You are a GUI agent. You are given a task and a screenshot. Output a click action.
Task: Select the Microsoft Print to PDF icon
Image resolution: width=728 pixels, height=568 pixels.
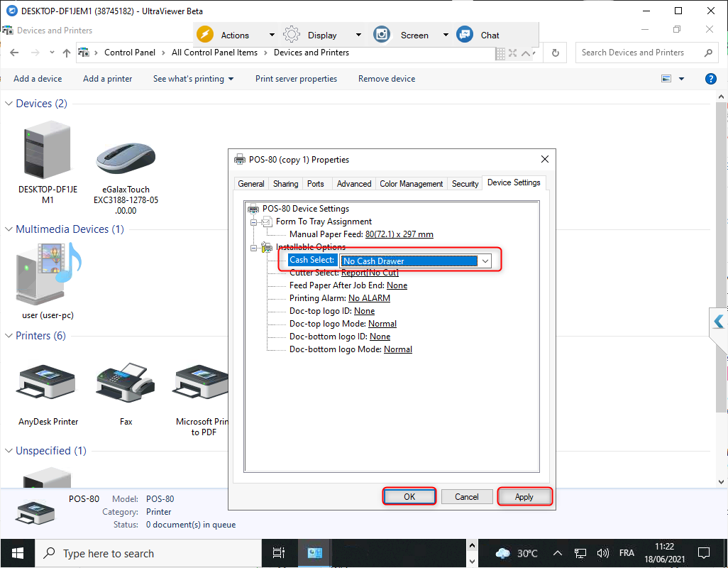pyautogui.click(x=202, y=382)
